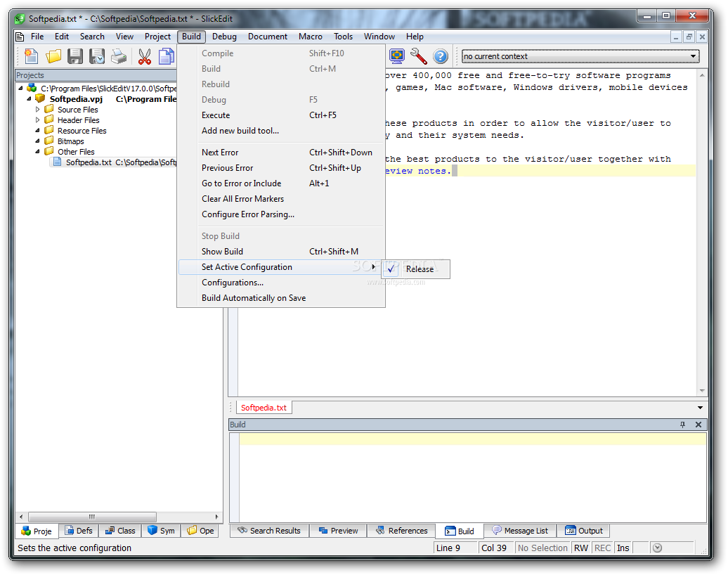
Task: Click the pin icon in Build panel header
Action: click(x=682, y=425)
